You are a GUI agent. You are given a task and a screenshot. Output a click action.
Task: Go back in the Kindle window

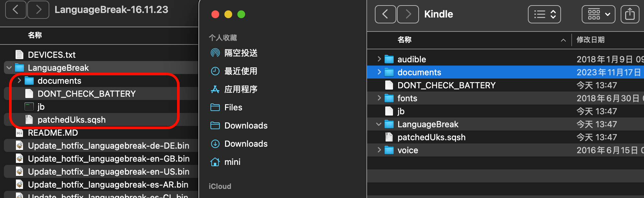click(385, 14)
